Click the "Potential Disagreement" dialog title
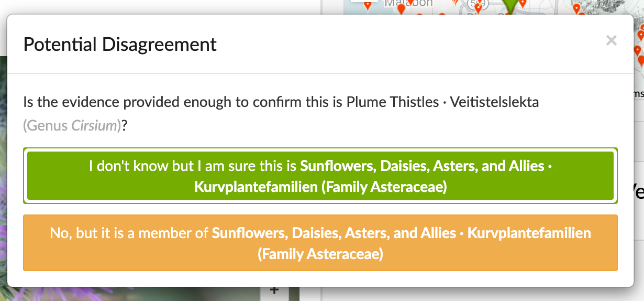644x301 pixels. [120, 45]
